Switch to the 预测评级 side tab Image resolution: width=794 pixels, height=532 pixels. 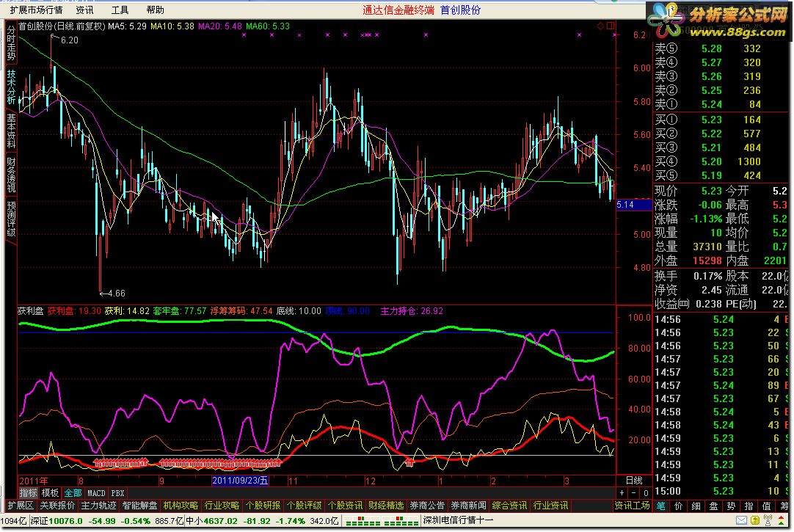click(x=11, y=219)
